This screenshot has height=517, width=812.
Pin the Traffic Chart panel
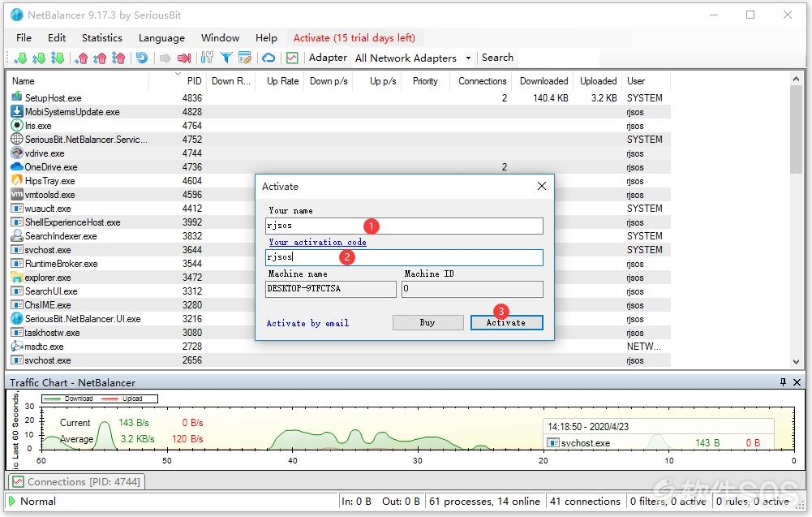[x=783, y=382]
